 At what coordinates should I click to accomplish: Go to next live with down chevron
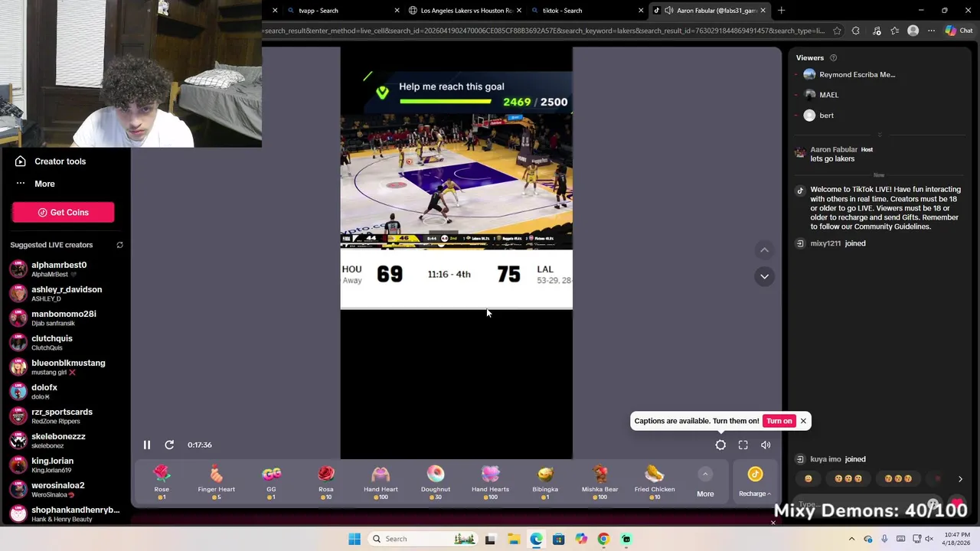pos(764,276)
